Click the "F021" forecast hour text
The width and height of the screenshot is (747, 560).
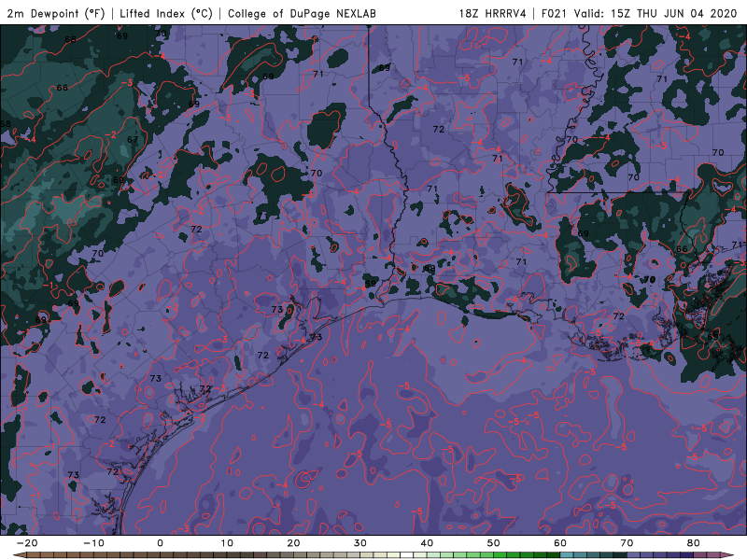click(x=554, y=13)
